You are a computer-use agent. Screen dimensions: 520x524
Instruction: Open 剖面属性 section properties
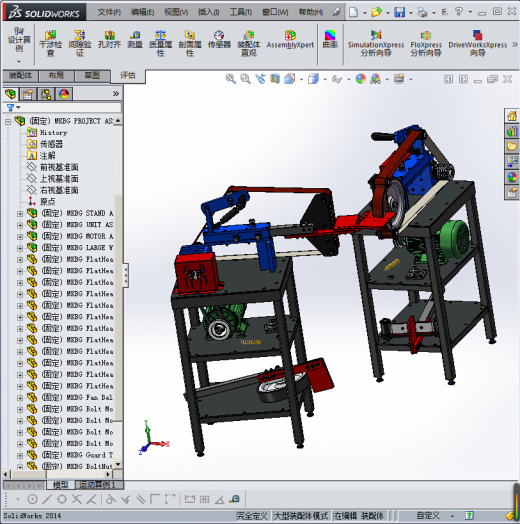click(x=189, y=43)
